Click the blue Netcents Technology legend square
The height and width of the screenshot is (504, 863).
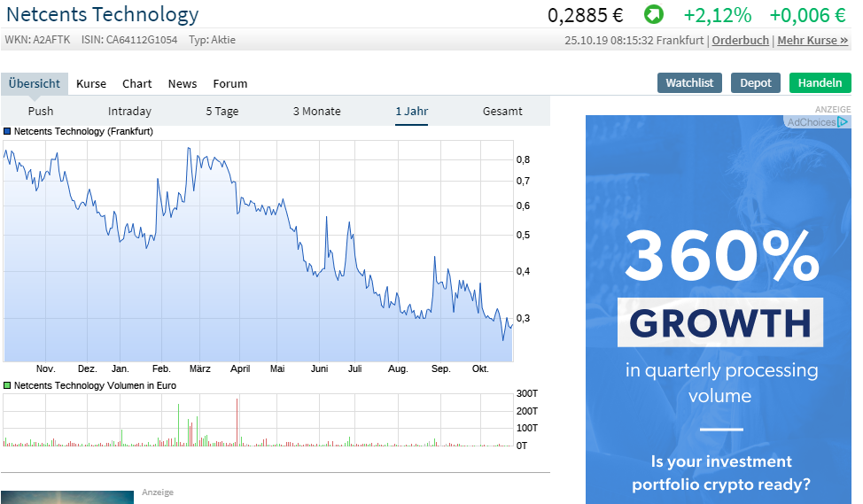pyautogui.click(x=7, y=131)
